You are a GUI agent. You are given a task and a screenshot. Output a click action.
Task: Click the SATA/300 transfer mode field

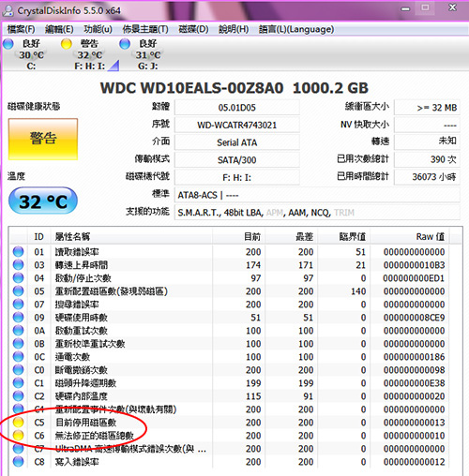tap(237, 160)
